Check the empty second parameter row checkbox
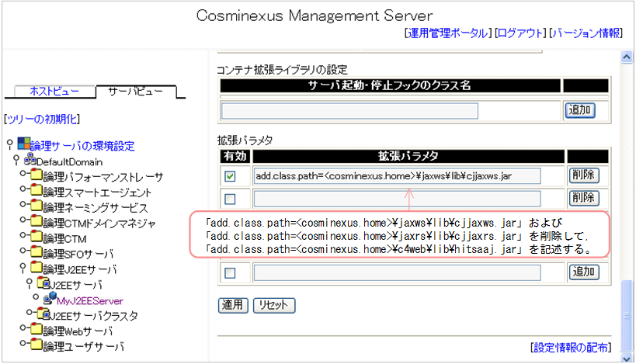 (x=230, y=199)
